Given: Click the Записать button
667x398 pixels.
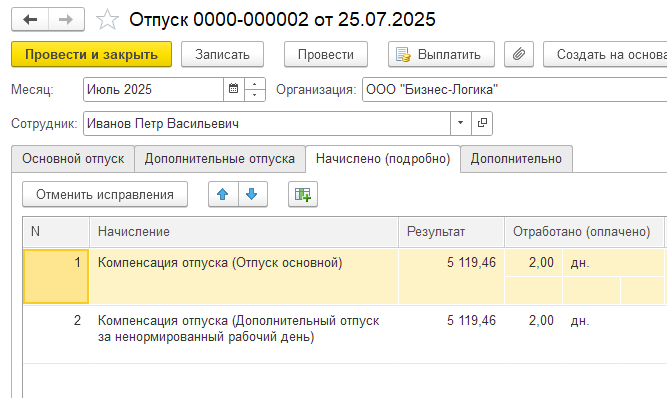Looking at the screenshot, I should coord(222,54).
